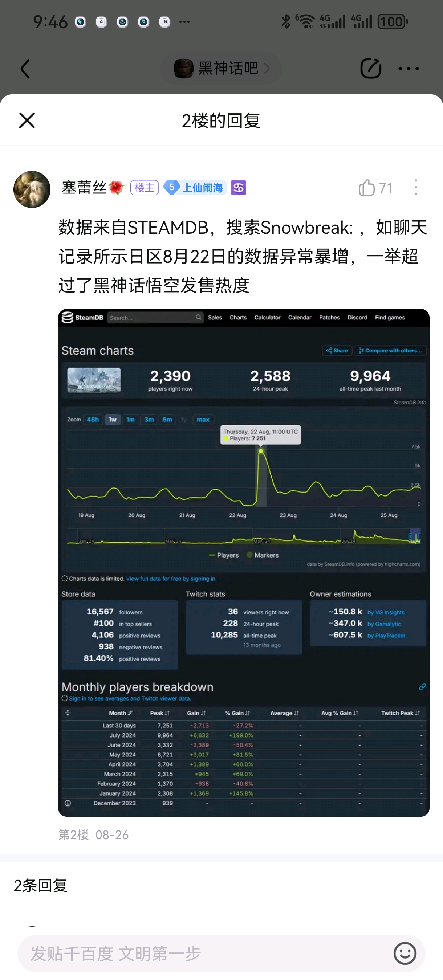Image resolution: width=443 pixels, height=980 pixels.
Task: Open the three-dot more menu in header
Action: coord(409,69)
